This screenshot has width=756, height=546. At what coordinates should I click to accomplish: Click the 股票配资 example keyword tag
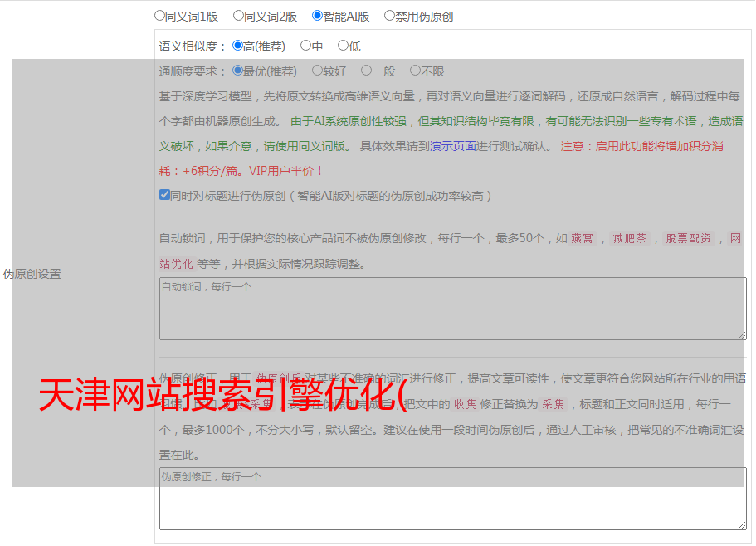(x=688, y=239)
